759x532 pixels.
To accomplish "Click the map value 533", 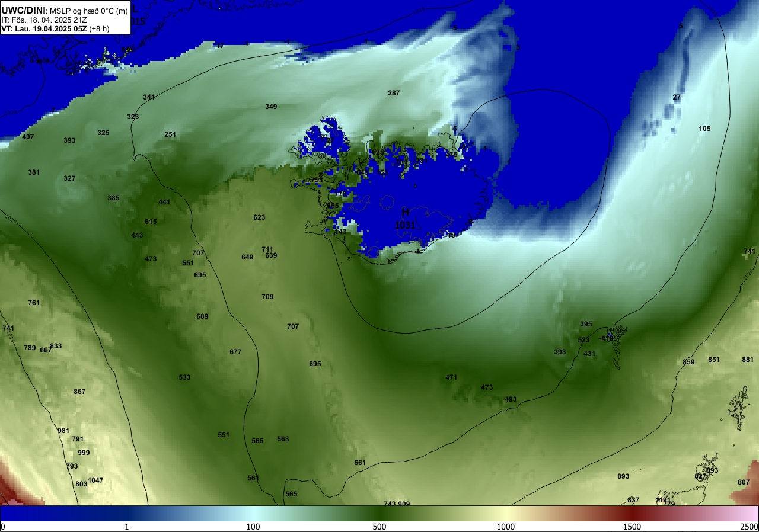I will 184,377.
